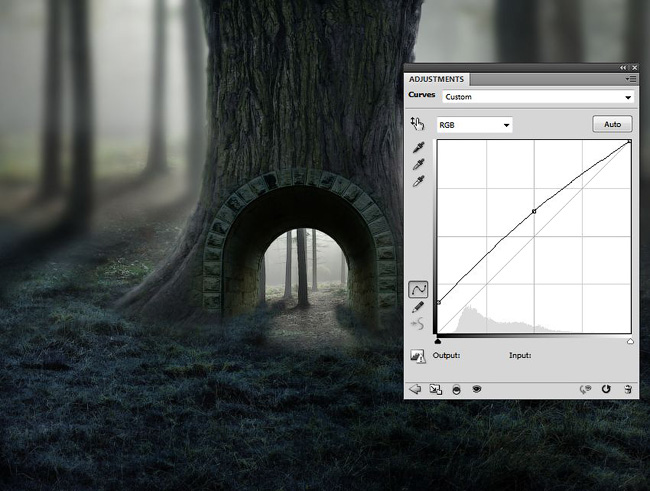650x491 pixels.
Task: Return to adjustment list with back arrow
Action: coord(415,389)
